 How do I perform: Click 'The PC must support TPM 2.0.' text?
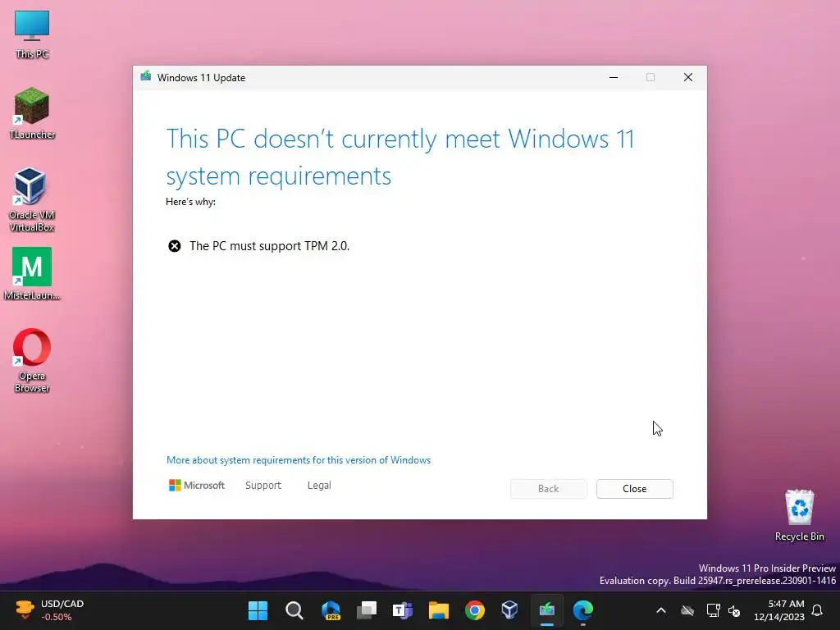[269, 246]
